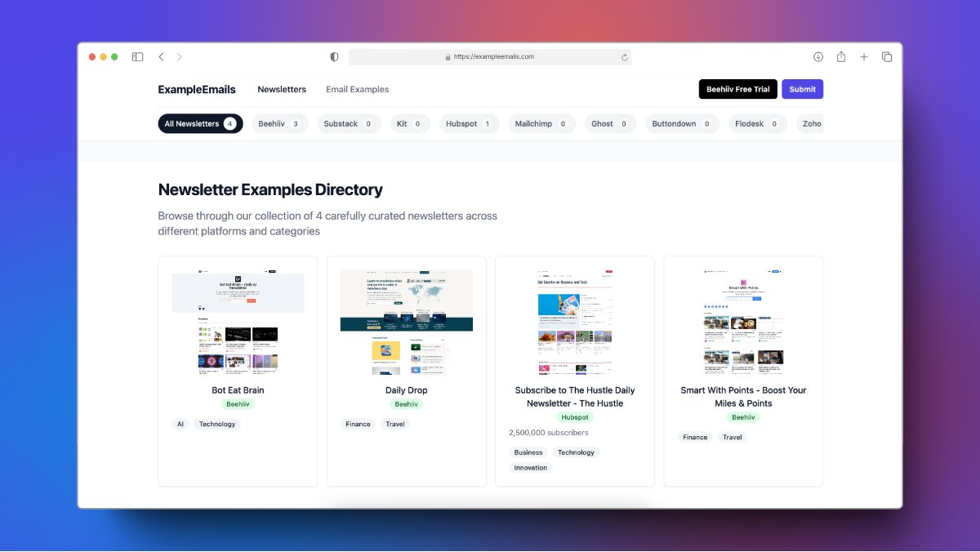Click the Hubspot badge on The Hustle card
Screen dimensions: 980x552
(x=575, y=417)
